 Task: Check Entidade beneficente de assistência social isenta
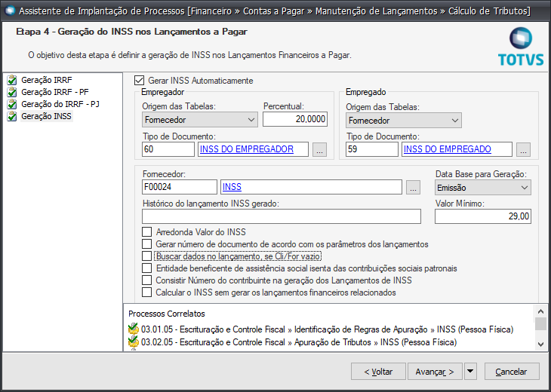147,268
